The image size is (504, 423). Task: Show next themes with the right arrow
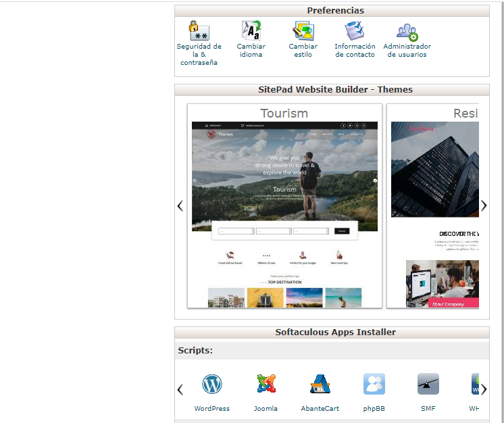(x=484, y=206)
